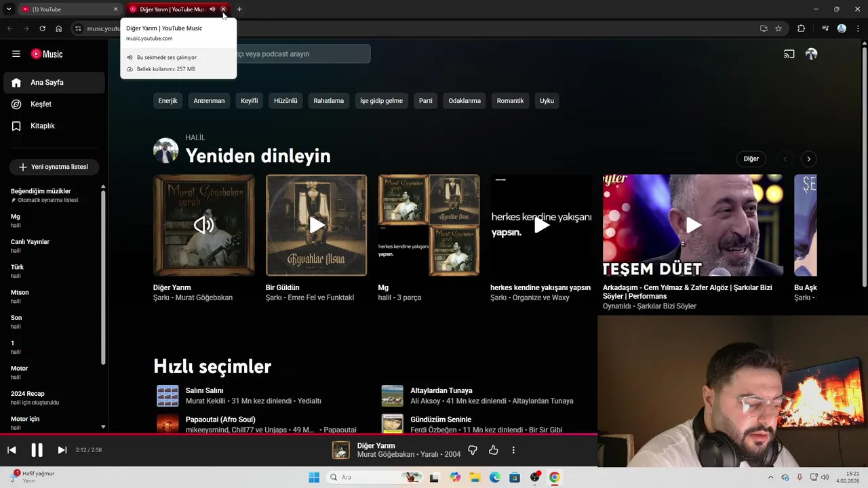Click the YouTube Music logo
This screenshot has width=868, height=488.
[47, 54]
